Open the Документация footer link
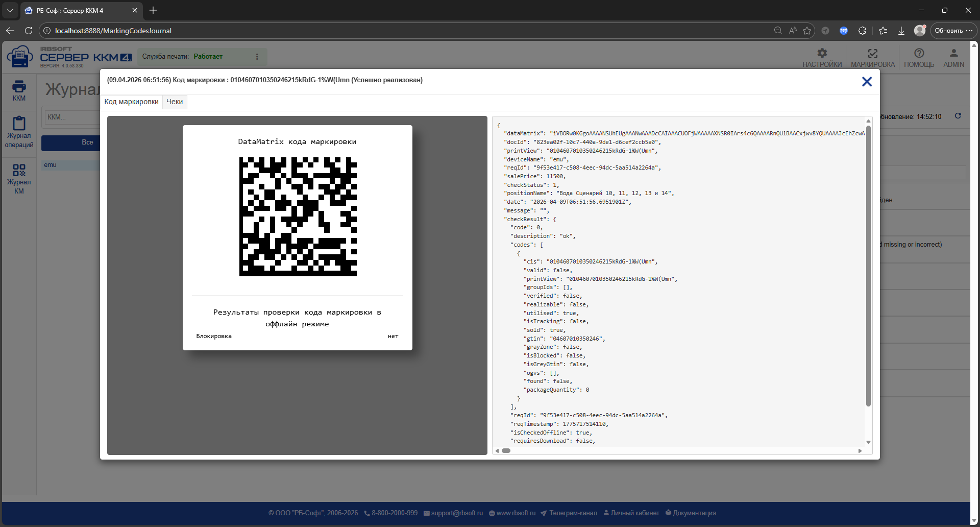Image resolution: width=980 pixels, height=527 pixels. (691, 513)
